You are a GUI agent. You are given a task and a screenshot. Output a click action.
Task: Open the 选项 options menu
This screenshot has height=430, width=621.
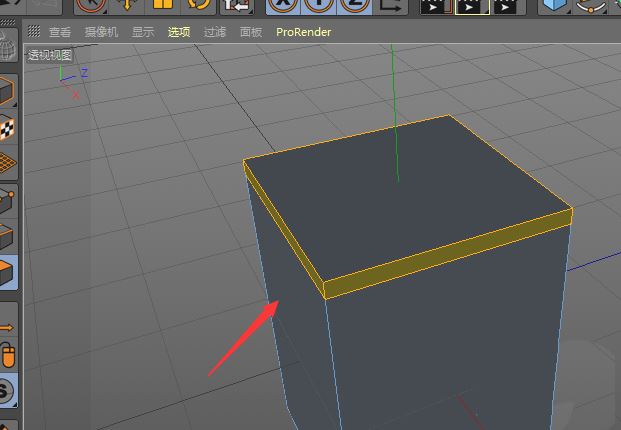pyautogui.click(x=179, y=32)
